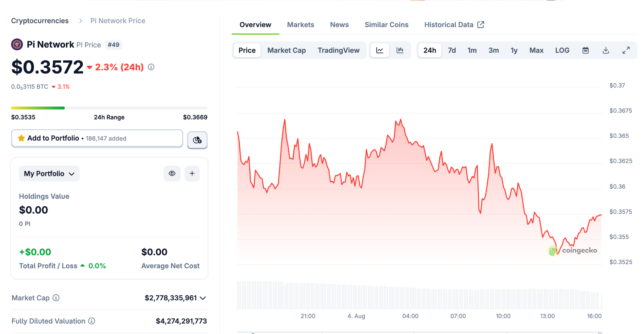Select the Market Cap chart toggle
The image size is (644, 334).
[286, 50]
